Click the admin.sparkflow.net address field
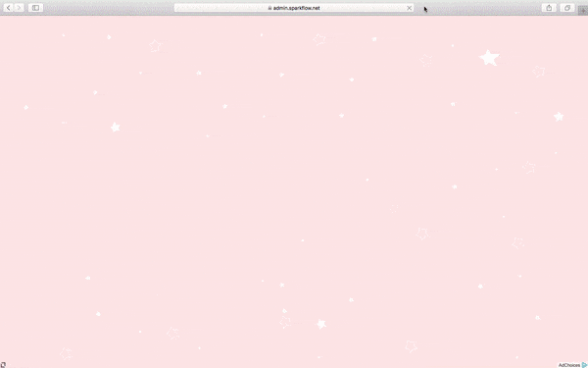 (x=294, y=8)
